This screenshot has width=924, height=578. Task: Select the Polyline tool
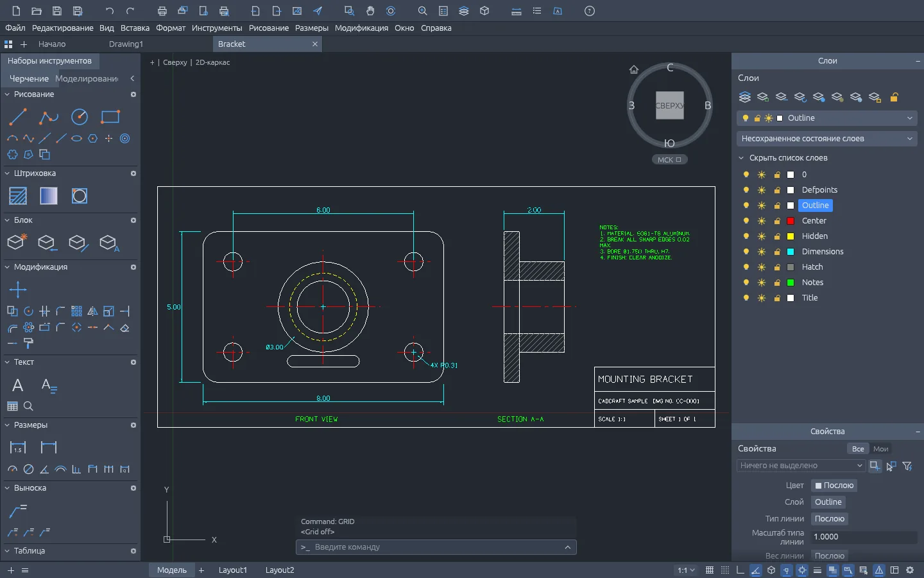48,117
